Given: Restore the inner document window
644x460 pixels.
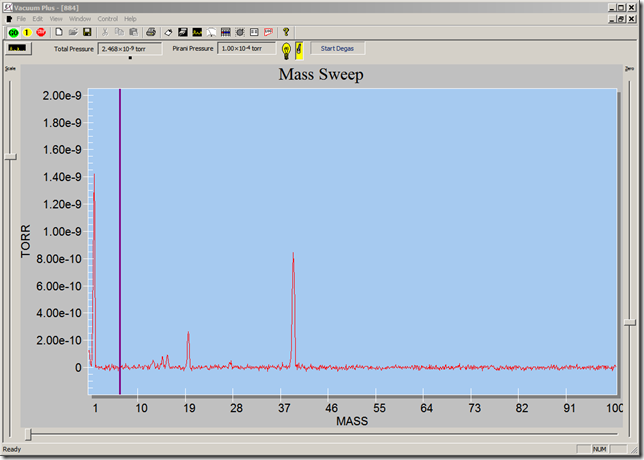Looking at the screenshot, I should (621, 19).
